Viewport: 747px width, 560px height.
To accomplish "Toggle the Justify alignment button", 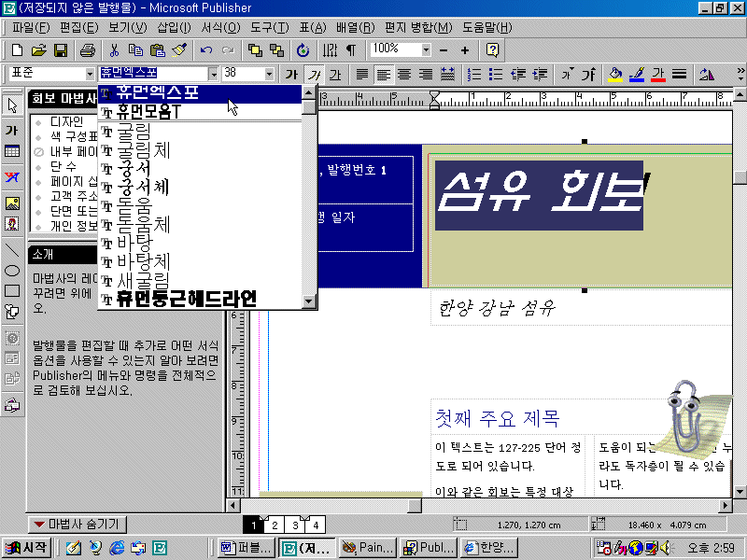I will tap(362, 75).
